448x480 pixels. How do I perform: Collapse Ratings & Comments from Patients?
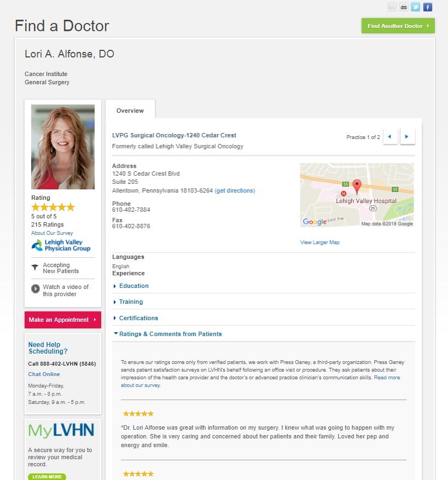coord(168,334)
